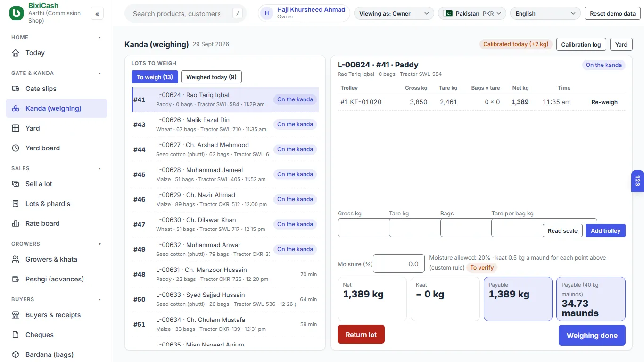Open the Bardana (bags) box icon
The height and width of the screenshot is (362, 644).
[16, 354]
